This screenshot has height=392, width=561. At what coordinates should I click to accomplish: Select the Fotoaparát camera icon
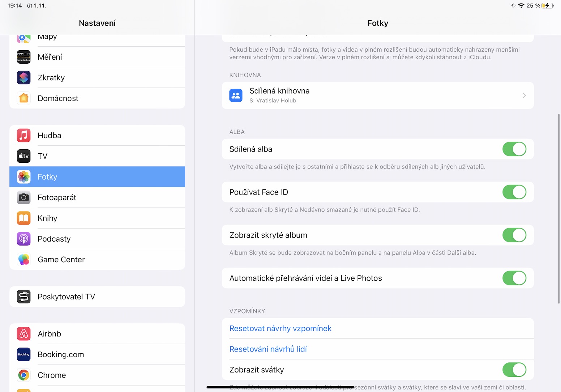point(24,197)
